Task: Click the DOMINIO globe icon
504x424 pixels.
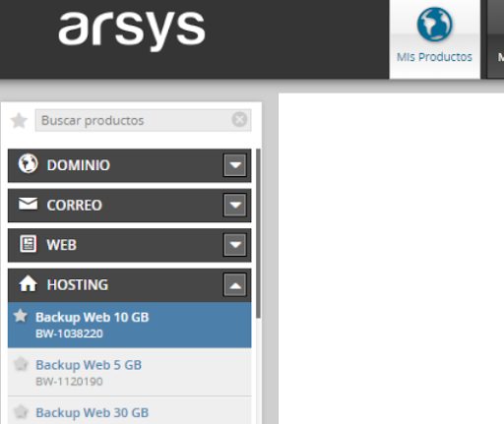Action: click(x=28, y=163)
